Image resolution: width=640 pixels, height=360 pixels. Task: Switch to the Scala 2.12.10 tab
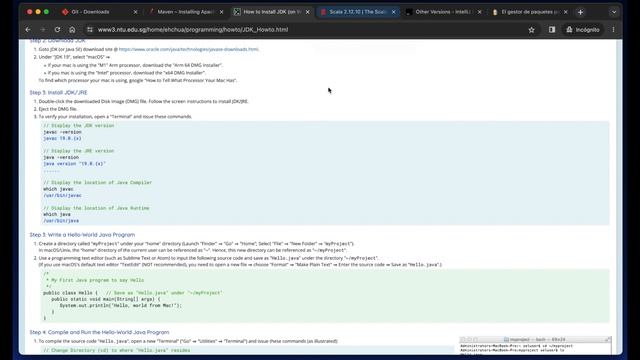pyautogui.click(x=358, y=12)
